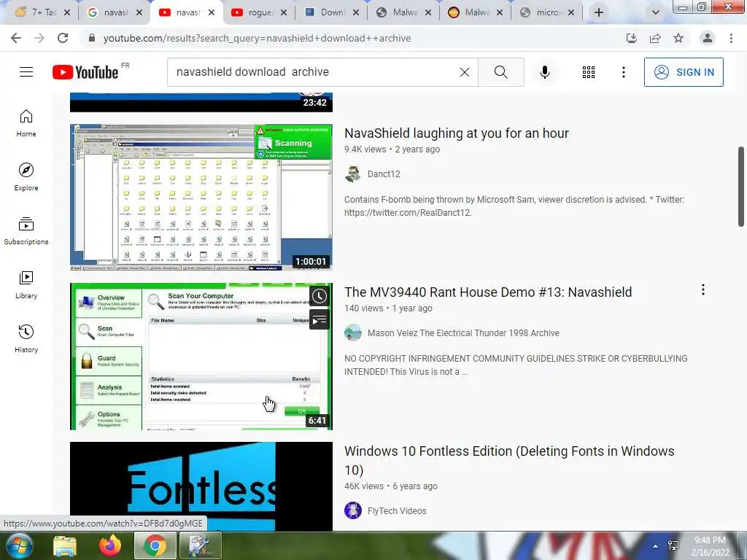The image size is (747, 560).
Task: Click the address bar URL
Action: coord(257,38)
